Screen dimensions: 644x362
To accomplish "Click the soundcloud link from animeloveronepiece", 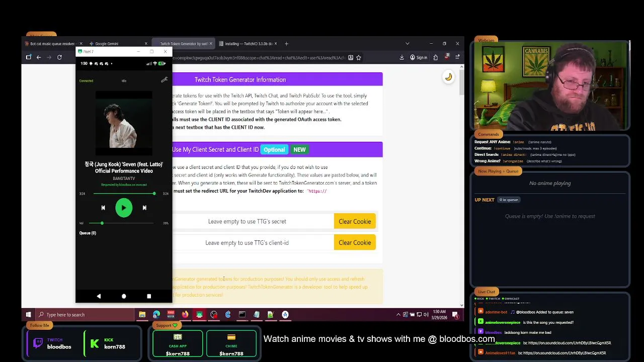I will coord(571,343).
